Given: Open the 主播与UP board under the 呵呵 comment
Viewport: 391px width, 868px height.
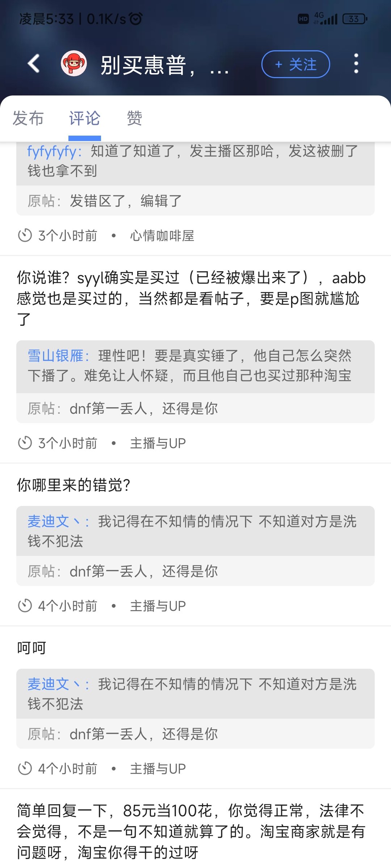Looking at the screenshot, I should pyautogui.click(x=158, y=769).
